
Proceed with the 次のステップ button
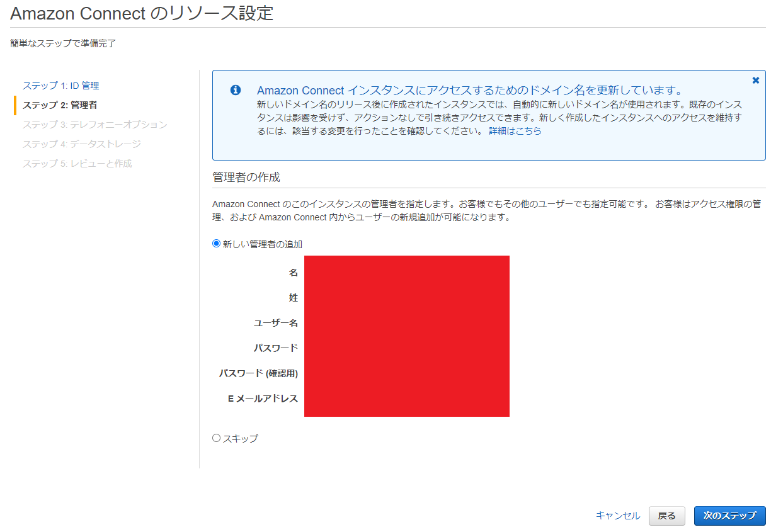pos(729,516)
